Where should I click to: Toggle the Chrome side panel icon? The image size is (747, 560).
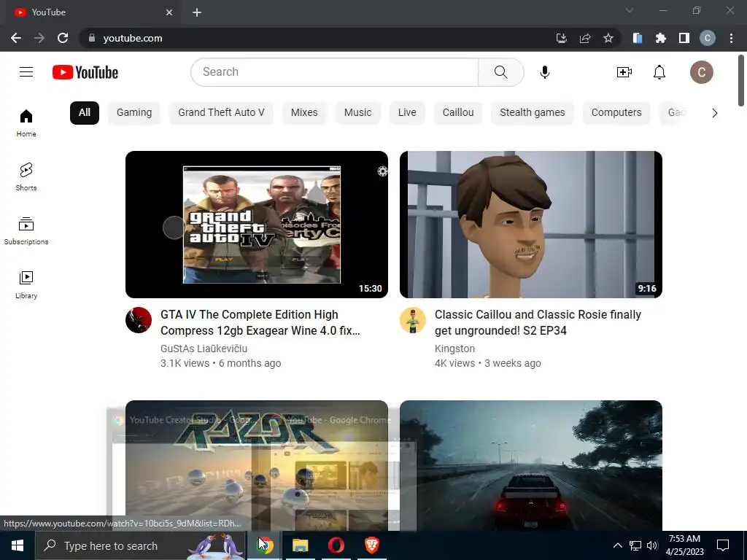(684, 38)
